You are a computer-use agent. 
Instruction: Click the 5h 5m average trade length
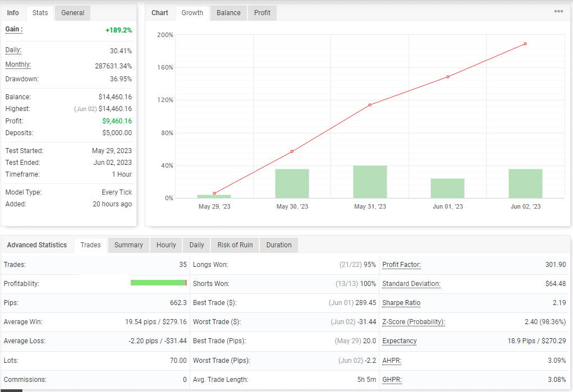tap(366, 380)
